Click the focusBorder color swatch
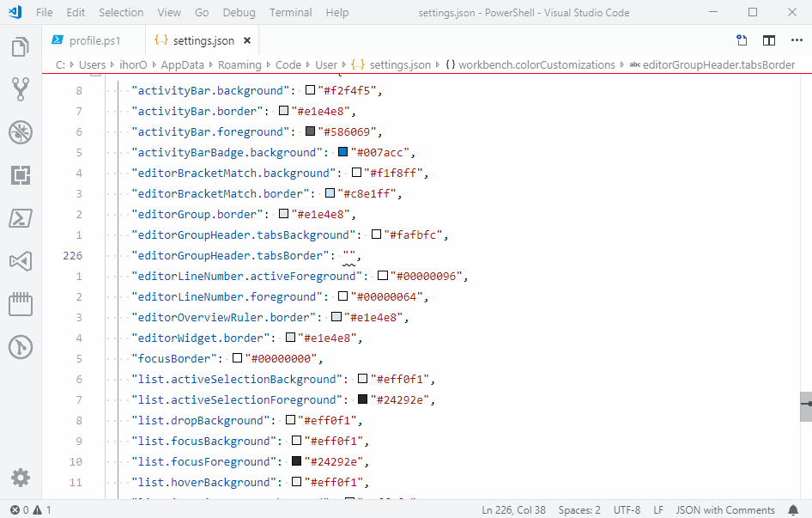 [x=238, y=358]
